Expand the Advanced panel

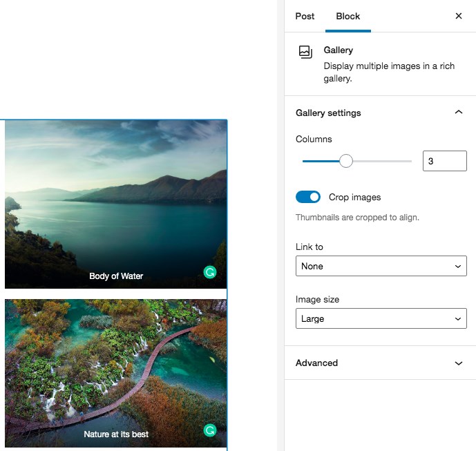(459, 363)
